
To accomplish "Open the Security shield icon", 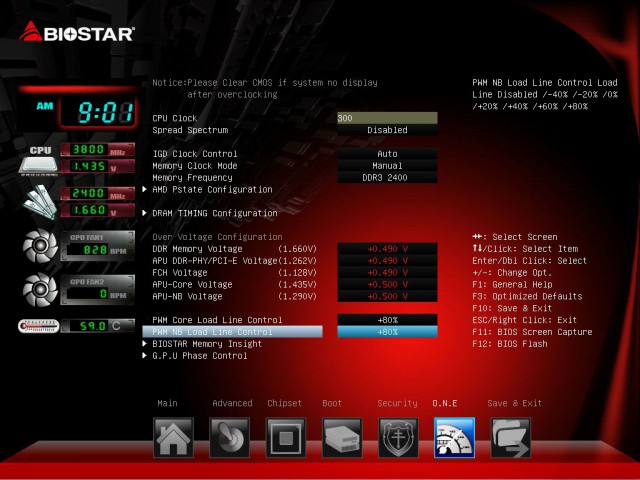I will [x=398, y=438].
